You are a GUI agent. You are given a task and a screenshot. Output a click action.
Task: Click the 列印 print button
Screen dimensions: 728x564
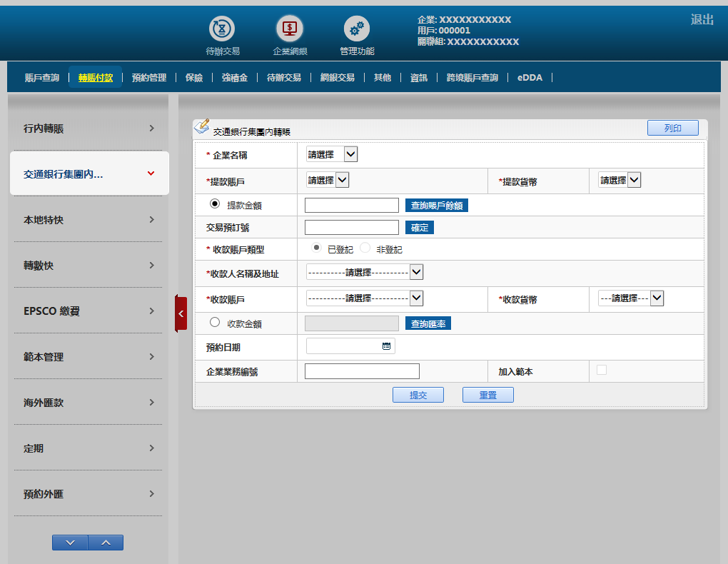[673, 128]
